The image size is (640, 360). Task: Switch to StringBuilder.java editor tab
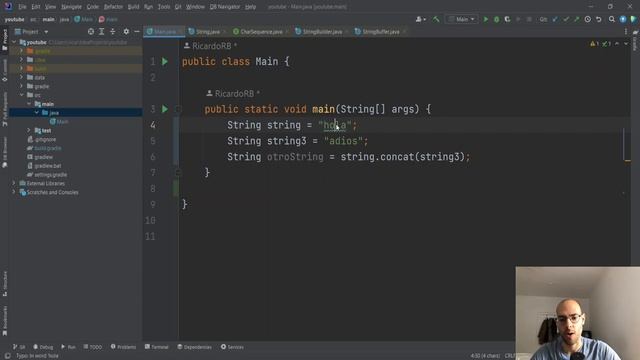(321, 31)
